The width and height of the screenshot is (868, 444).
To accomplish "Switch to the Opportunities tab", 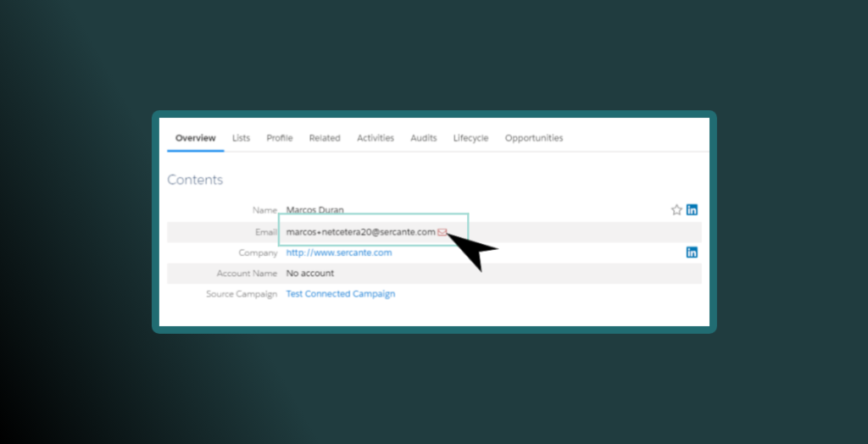I will (534, 138).
